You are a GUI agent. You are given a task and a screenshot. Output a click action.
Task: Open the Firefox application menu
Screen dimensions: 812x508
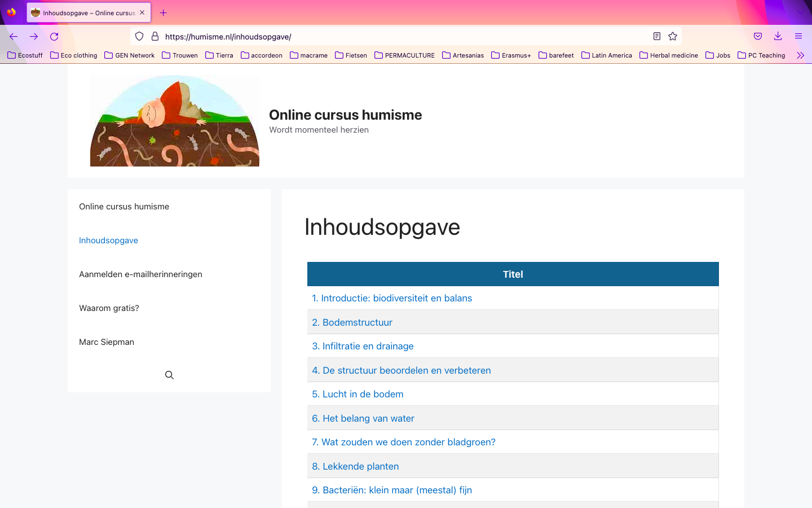798,37
